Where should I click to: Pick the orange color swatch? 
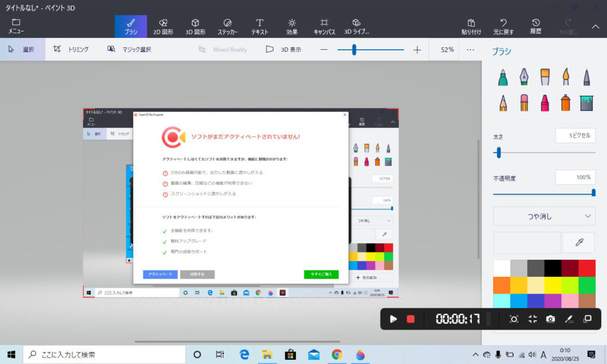[x=501, y=285]
